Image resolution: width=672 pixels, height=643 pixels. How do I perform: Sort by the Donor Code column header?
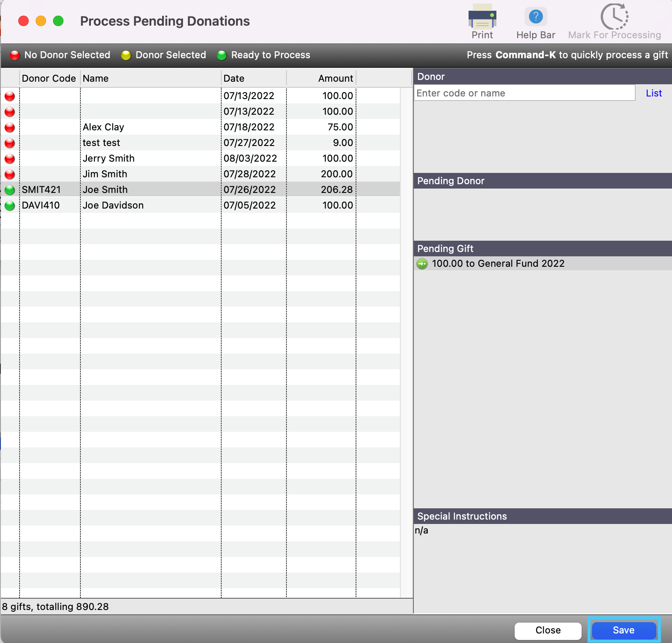49,79
